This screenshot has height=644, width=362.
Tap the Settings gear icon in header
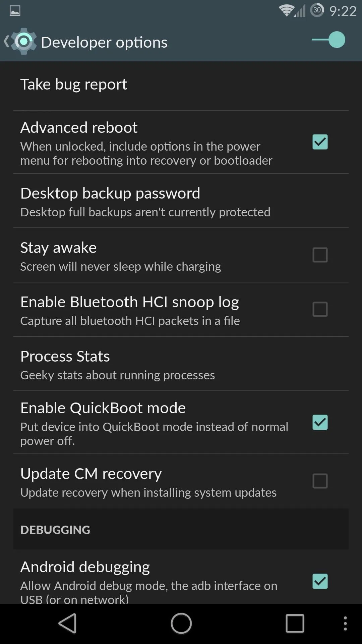23,41
